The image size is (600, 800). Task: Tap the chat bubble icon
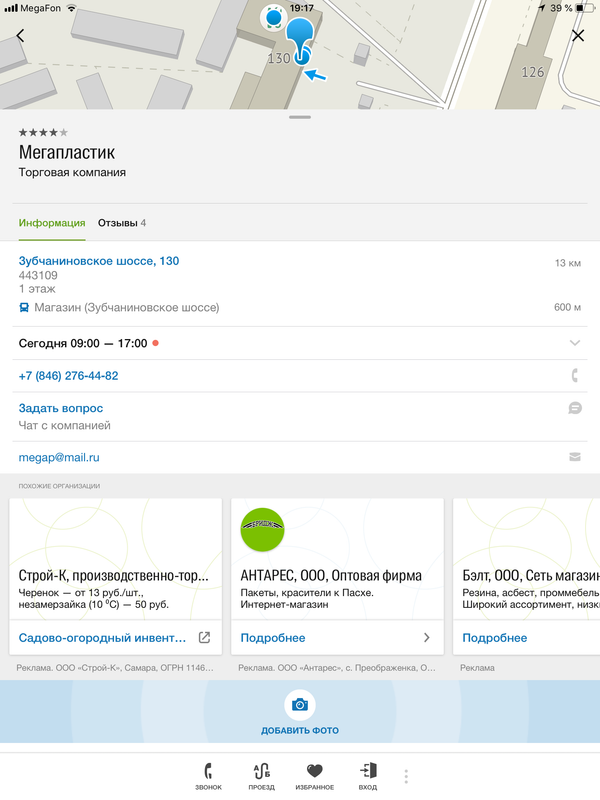point(575,408)
